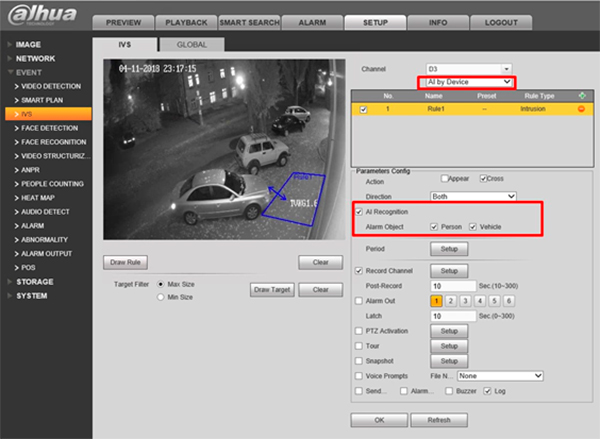Open the INFO tab

click(438, 23)
